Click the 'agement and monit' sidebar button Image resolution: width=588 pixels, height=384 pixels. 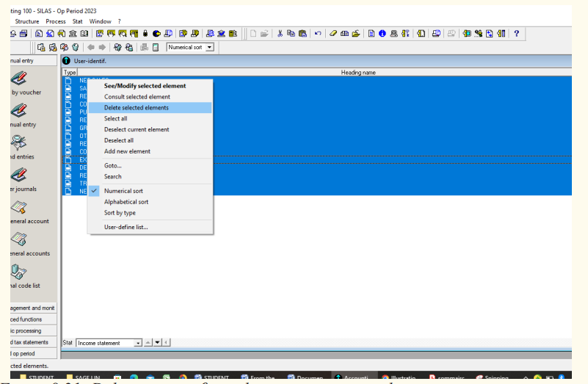pyautogui.click(x=33, y=308)
